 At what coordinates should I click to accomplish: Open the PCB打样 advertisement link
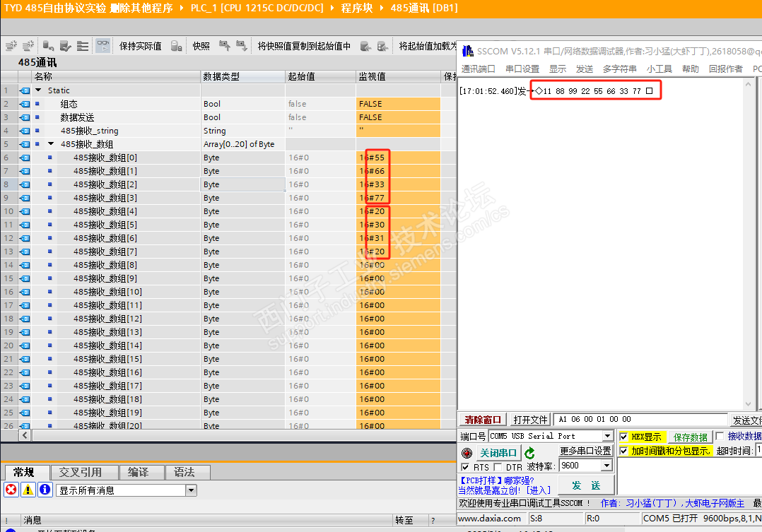504,485
